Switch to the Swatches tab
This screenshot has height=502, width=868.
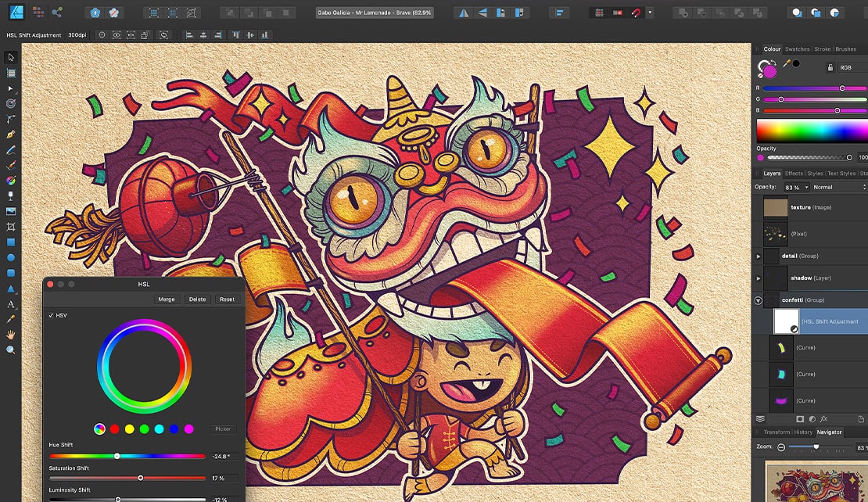(x=797, y=49)
